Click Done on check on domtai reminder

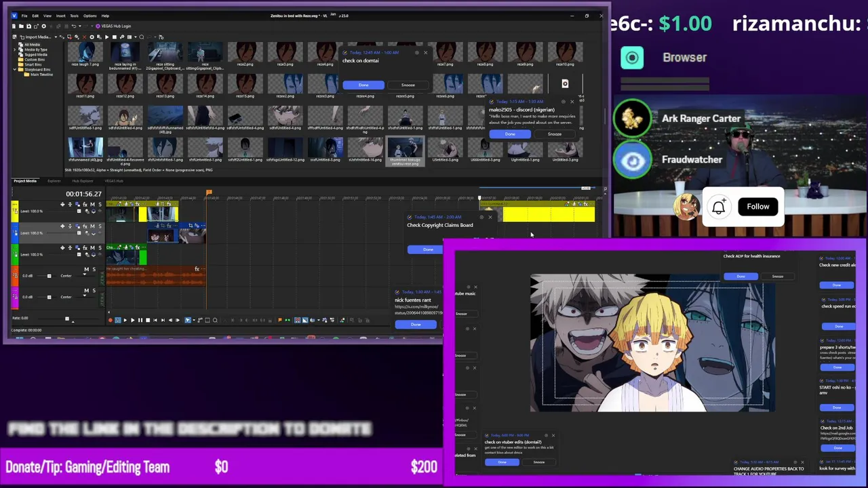(x=363, y=85)
